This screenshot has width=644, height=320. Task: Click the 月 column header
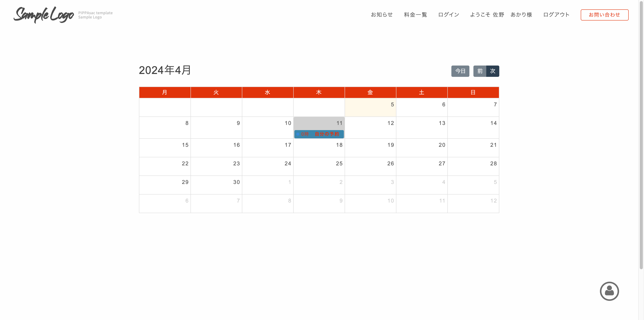click(165, 92)
